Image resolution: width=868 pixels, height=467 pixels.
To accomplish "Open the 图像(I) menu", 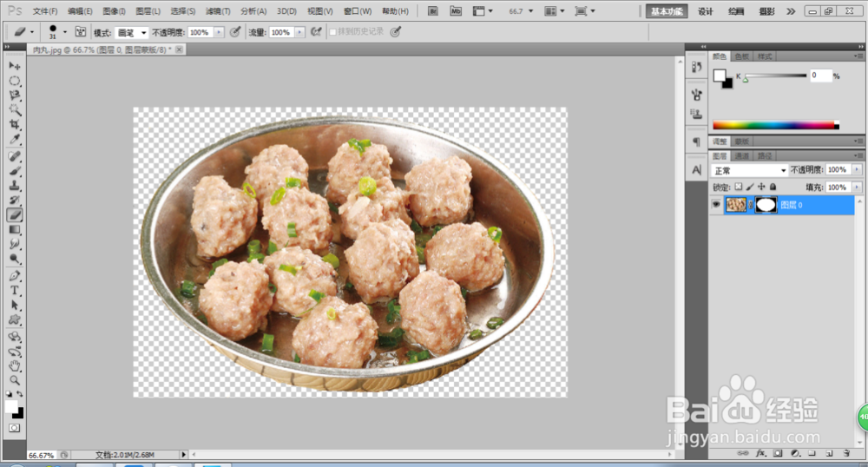I will 114,11.
